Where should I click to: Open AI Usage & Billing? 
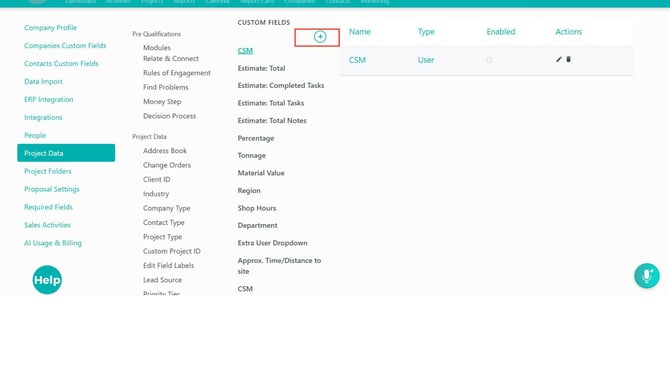(53, 243)
